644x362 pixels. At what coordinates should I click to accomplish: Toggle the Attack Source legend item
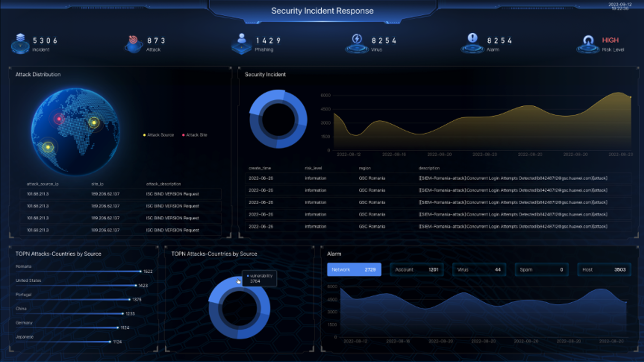[x=159, y=135]
